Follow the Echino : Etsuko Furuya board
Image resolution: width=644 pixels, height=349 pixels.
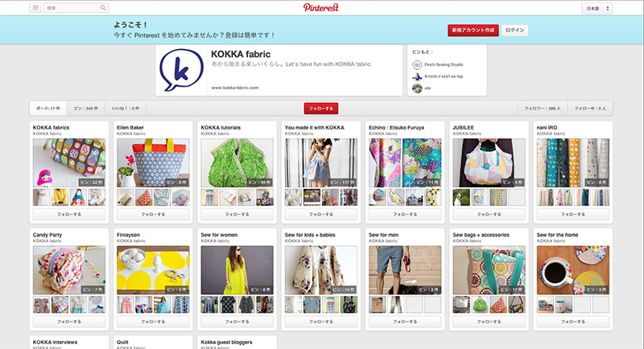point(405,214)
